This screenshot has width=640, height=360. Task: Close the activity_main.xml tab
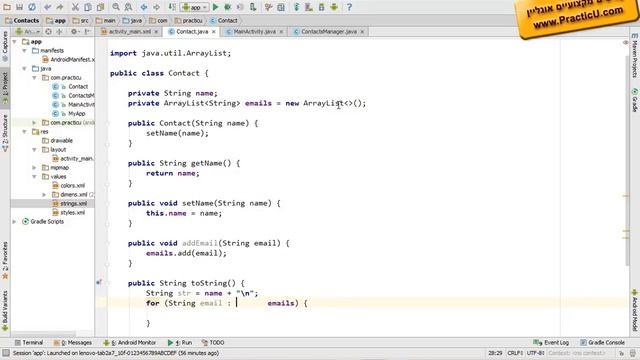pos(156,32)
